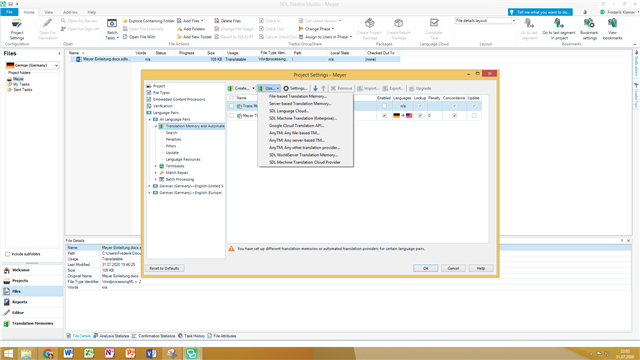Choose Google Cloud Translation API...
Viewport: 640px width, 360px height.
click(305, 126)
